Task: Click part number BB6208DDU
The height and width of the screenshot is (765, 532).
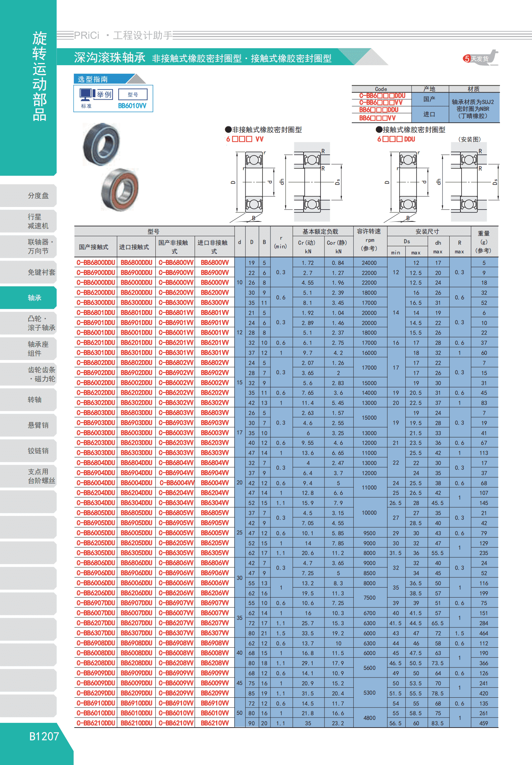Action: coord(136,663)
